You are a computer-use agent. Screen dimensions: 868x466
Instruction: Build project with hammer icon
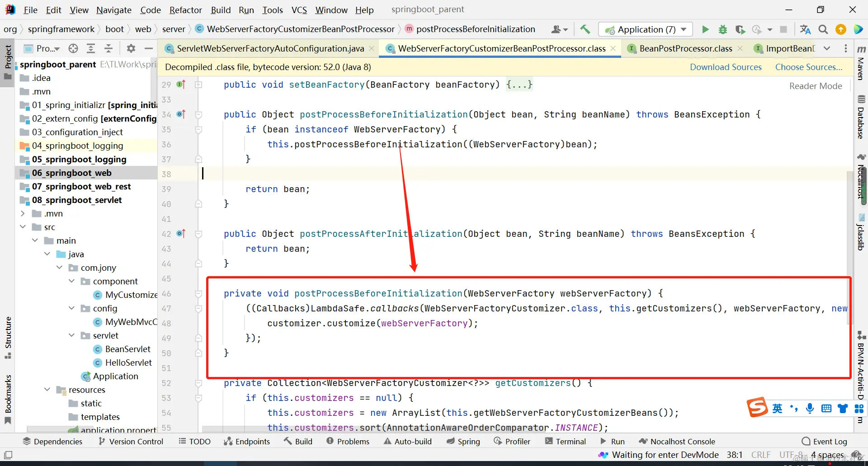pos(585,29)
